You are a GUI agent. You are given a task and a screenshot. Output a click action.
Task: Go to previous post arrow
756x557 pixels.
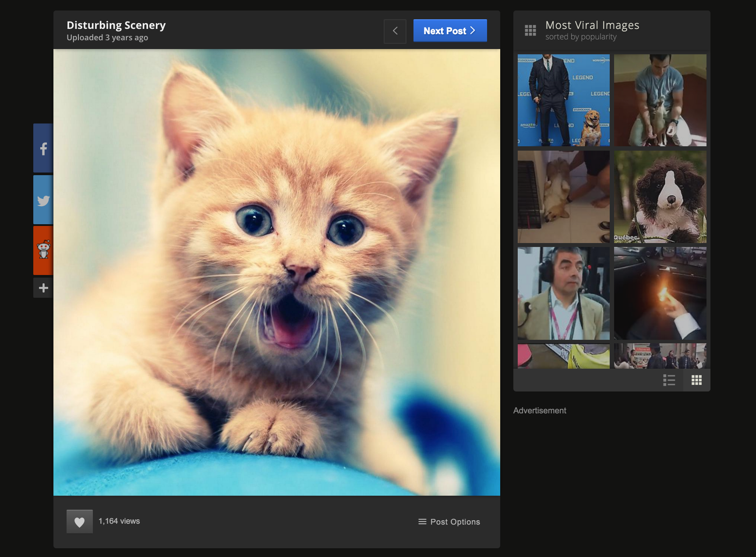[395, 31]
